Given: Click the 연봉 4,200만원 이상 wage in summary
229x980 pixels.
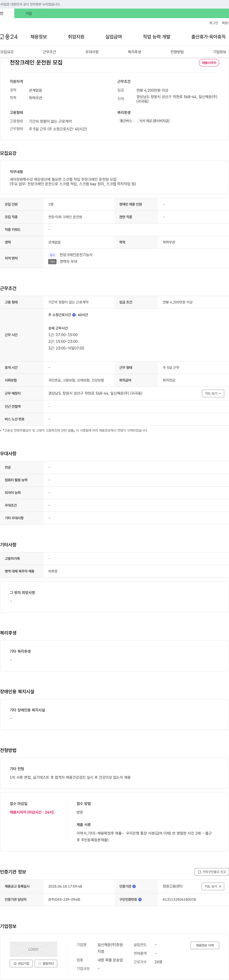Looking at the screenshot, I should point(152,90).
